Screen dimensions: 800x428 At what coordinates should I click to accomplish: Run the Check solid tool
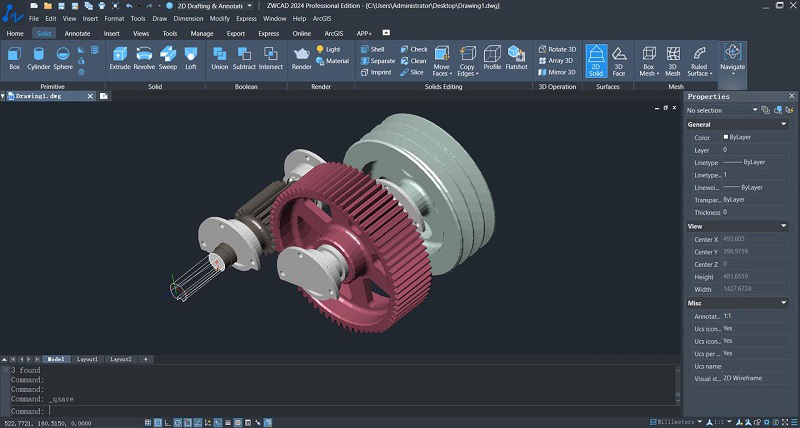pyautogui.click(x=414, y=49)
